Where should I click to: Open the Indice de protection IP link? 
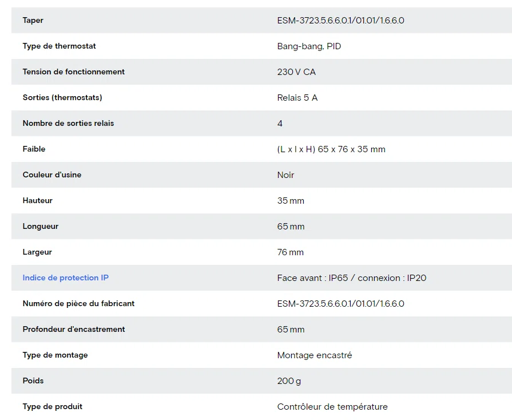point(66,278)
